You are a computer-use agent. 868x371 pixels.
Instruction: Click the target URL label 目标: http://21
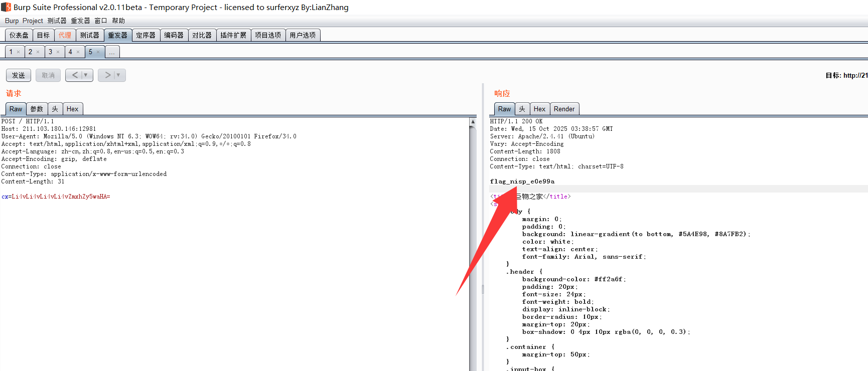(846, 75)
